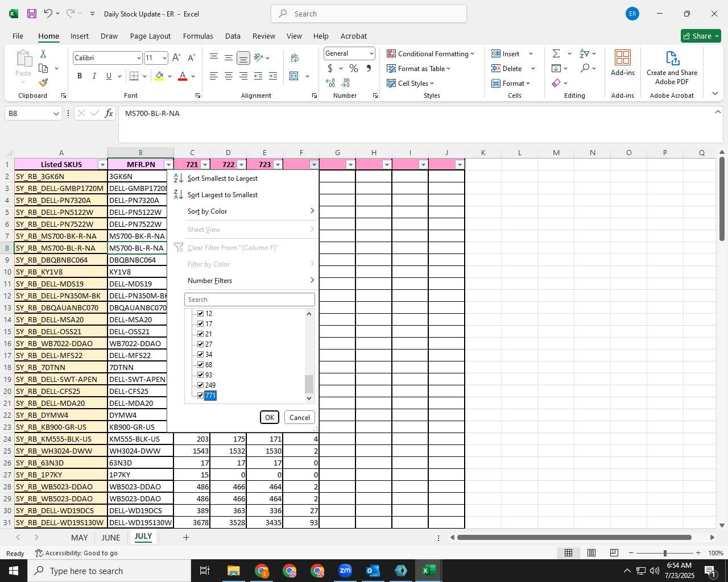728x582 pixels.
Task: Open the 721 column filter dropdown
Action: [x=205, y=164]
